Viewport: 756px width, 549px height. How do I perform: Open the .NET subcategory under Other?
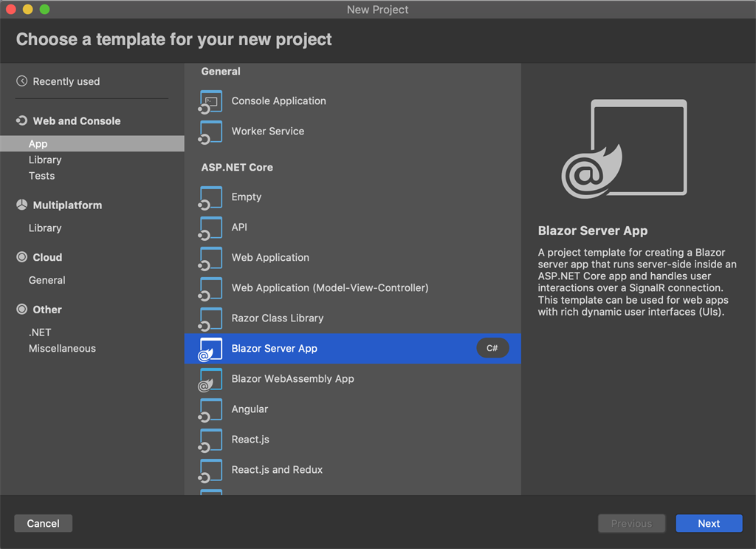40,333
